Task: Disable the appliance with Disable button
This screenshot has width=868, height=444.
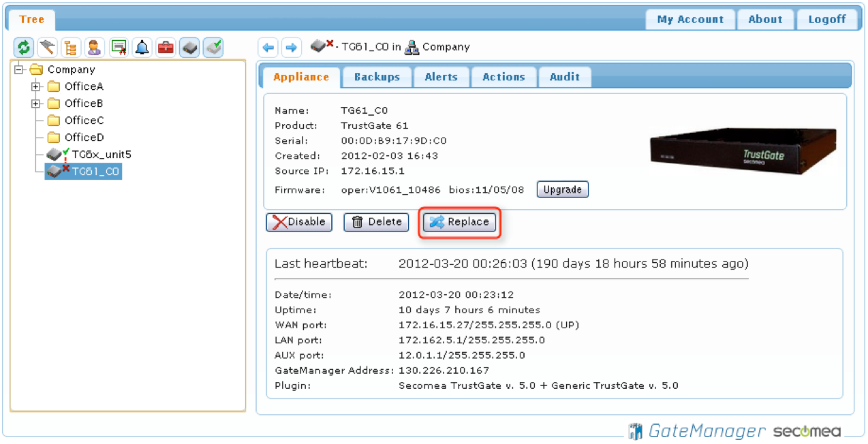Action: pos(299,222)
